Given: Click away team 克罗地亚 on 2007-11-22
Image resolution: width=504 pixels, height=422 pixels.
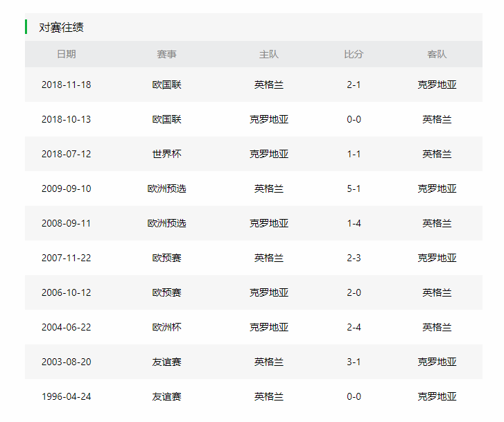Looking at the screenshot, I should (437, 258).
